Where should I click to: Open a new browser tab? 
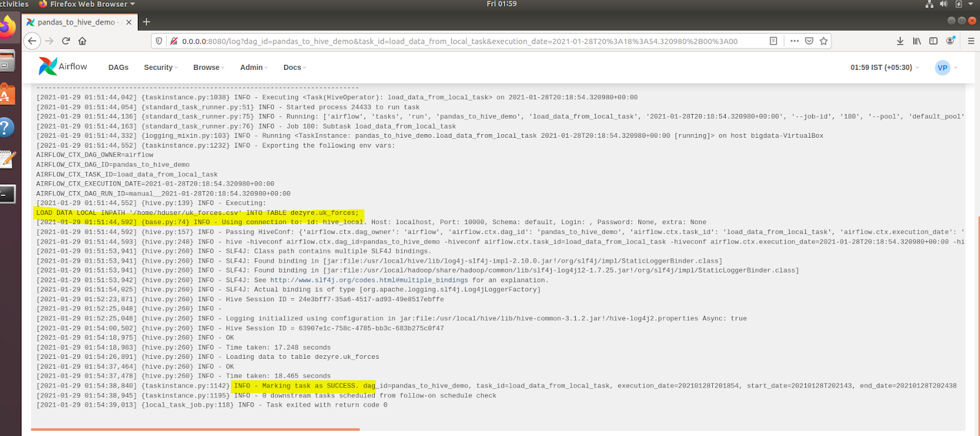(x=146, y=22)
